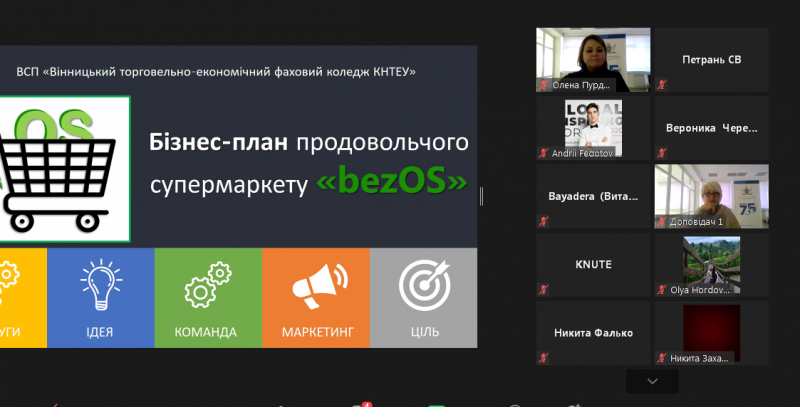Click the green «bezOS» title text
The image size is (800, 407).
click(x=392, y=181)
